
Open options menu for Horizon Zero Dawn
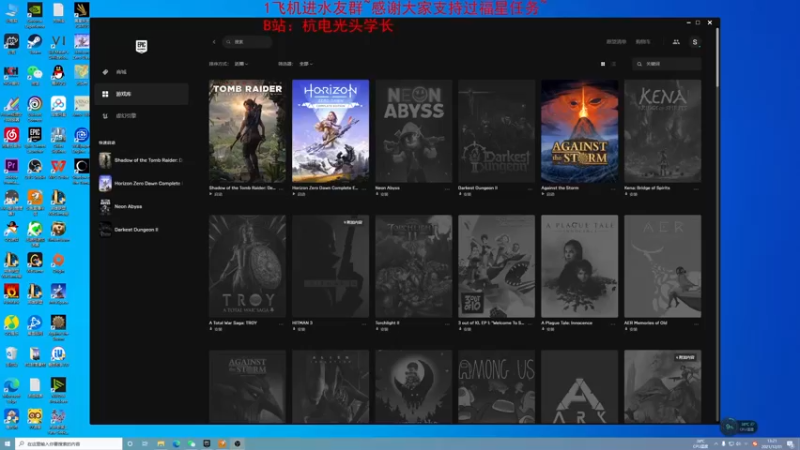tap(364, 189)
